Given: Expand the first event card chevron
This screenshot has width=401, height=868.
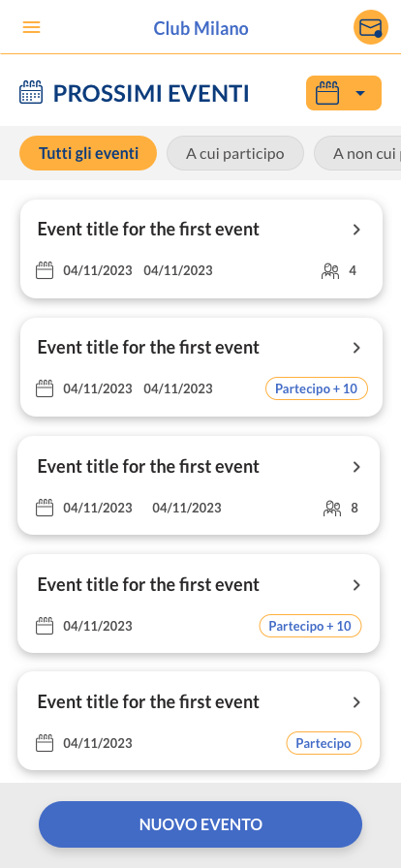Looking at the screenshot, I should pos(356,230).
